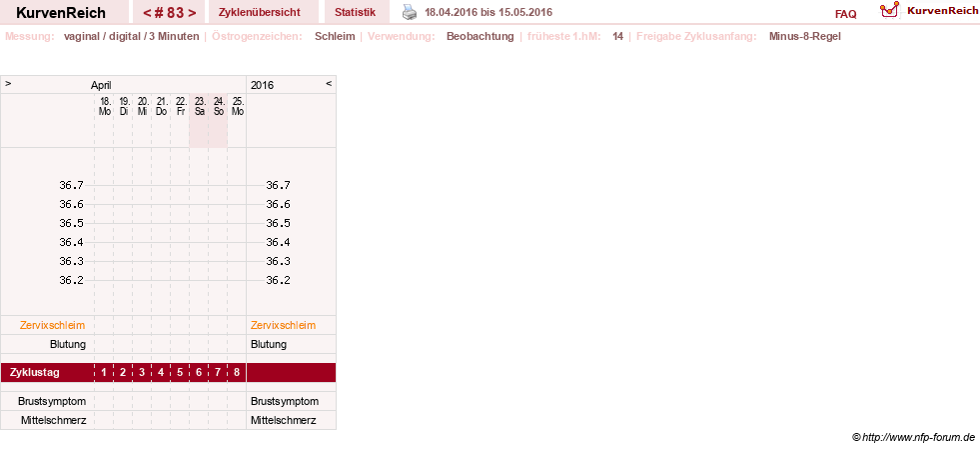Click Zyklustag number 1
The width and height of the screenshot is (980, 449).
[x=104, y=373]
